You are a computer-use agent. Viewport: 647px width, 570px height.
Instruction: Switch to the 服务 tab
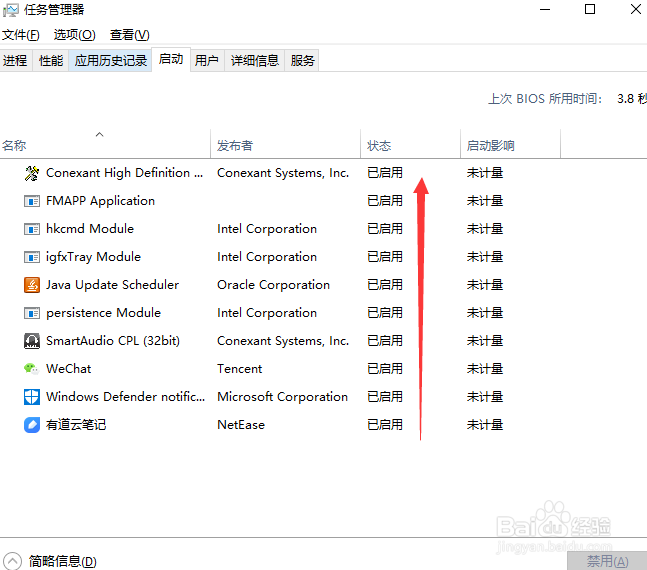(x=302, y=60)
